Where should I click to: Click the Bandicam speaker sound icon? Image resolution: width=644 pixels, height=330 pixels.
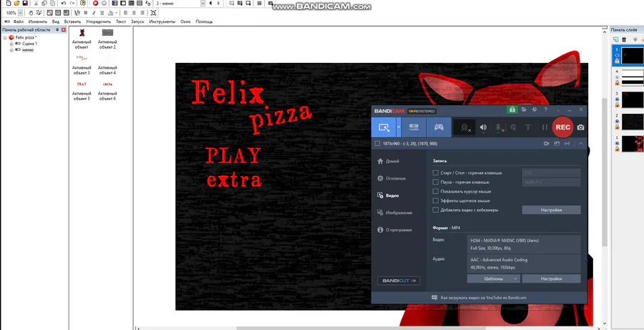484,127
